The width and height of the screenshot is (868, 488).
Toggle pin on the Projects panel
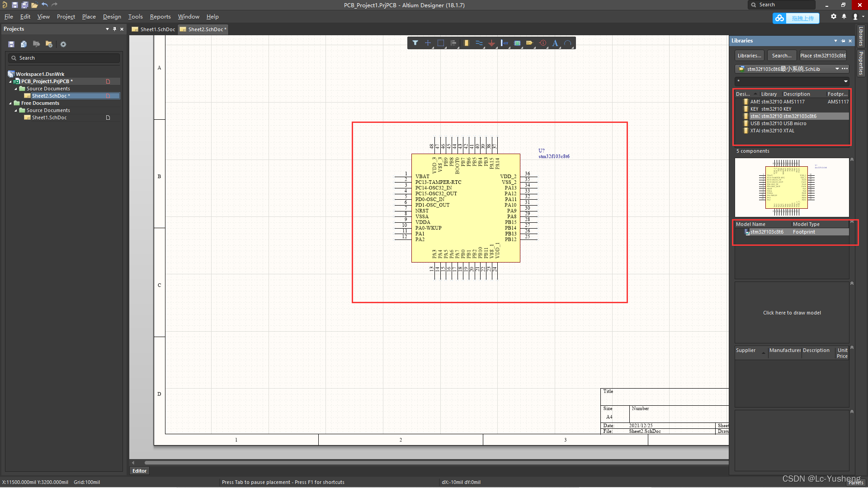(x=114, y=29)
